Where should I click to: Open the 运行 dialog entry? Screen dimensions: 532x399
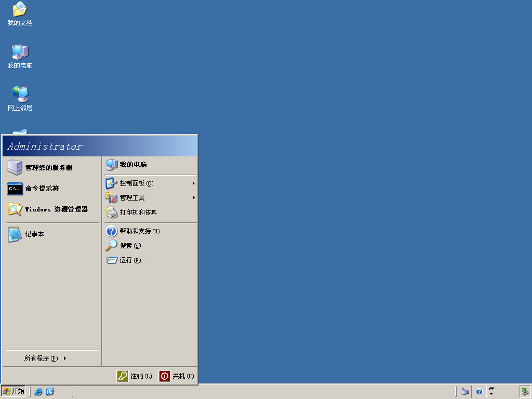coord(150,260)
